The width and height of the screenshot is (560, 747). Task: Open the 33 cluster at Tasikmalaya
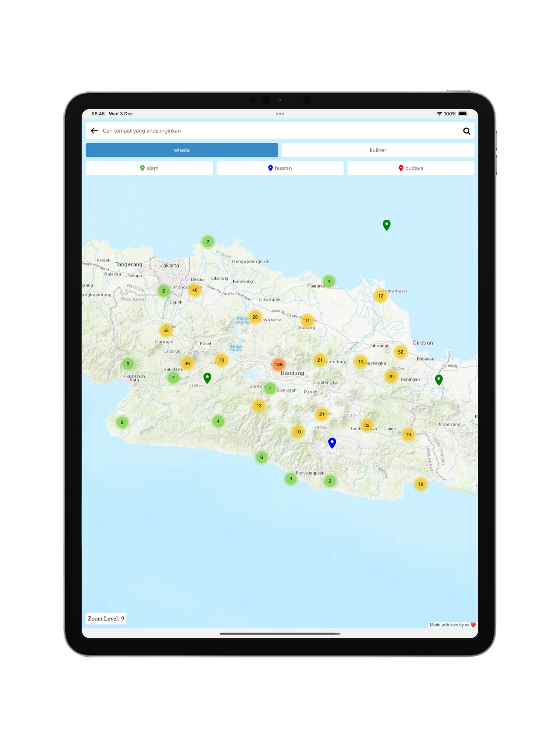(367, 425)
